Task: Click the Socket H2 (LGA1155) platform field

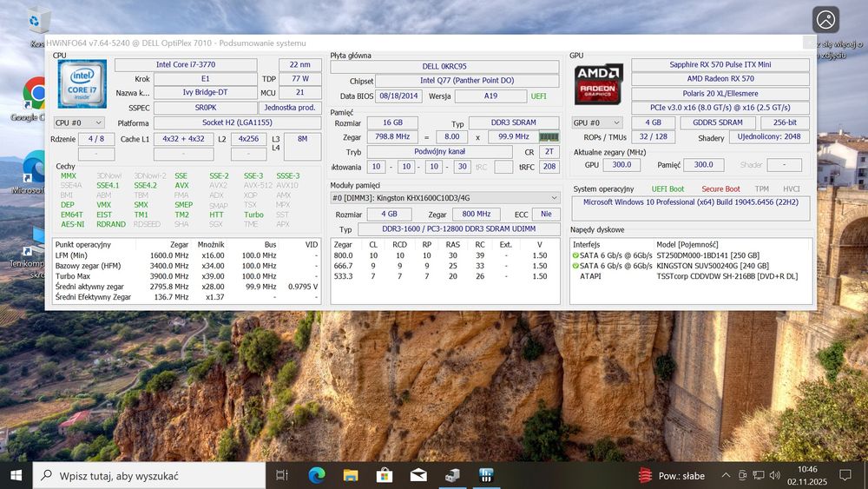Action: (237, 122)
